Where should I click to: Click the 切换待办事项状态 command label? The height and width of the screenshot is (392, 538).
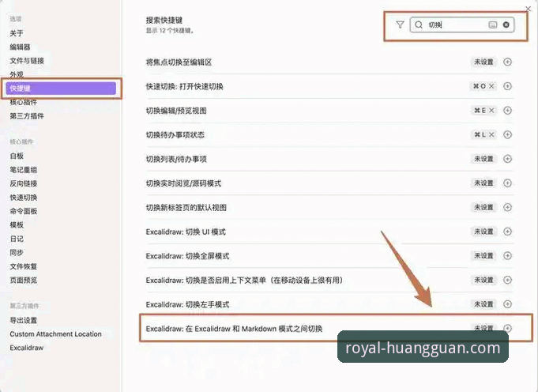click(x=175, y=134)
